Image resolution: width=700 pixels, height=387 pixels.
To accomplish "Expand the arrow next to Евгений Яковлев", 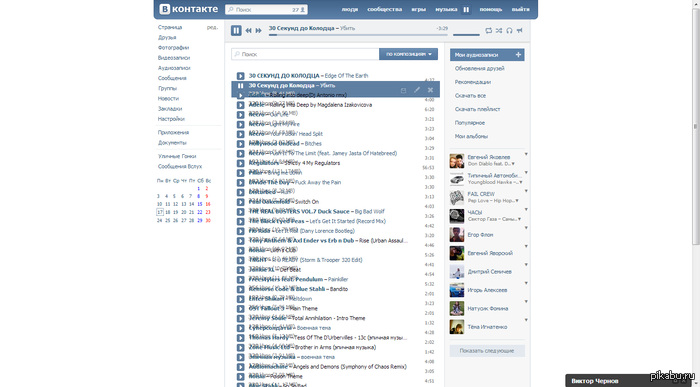I will [x=526, y=154].
